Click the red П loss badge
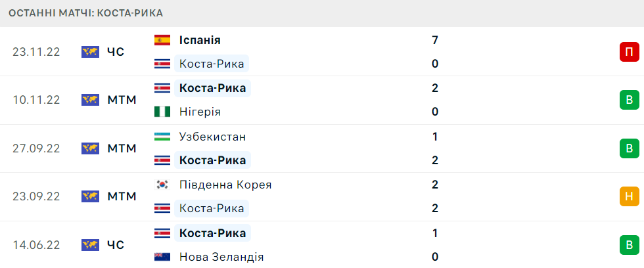 pyautogui.click(x=629, y=52)
